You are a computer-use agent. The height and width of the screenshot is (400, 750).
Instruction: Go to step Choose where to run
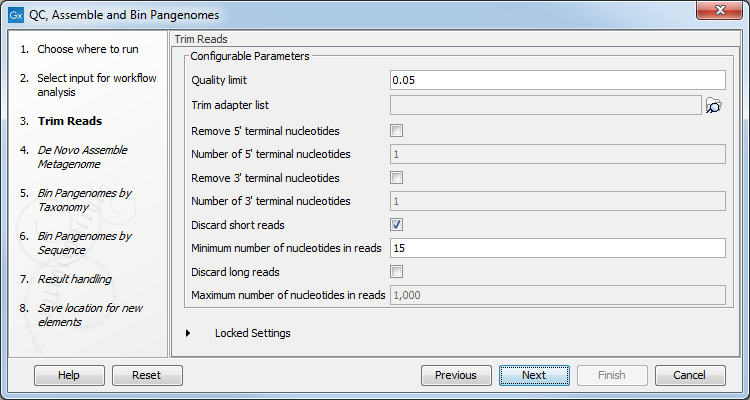[x=88, y=49]
